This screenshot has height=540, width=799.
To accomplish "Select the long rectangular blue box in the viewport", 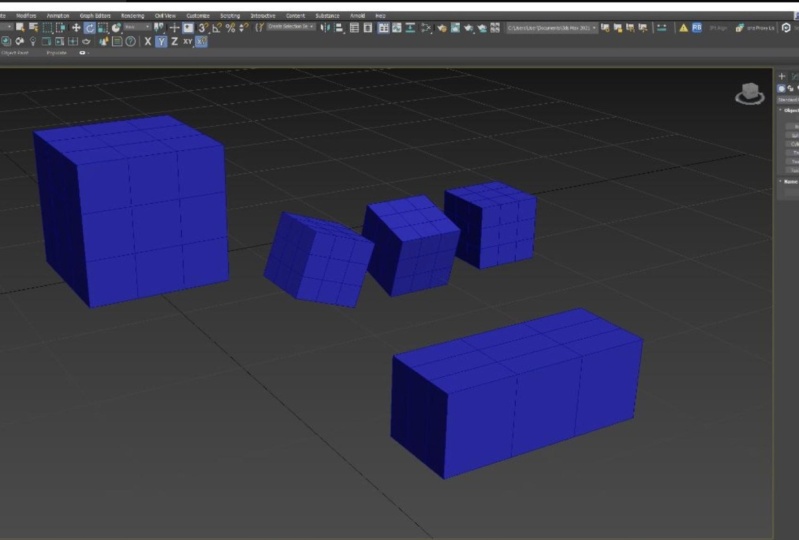I will click(x=517, y=393).
